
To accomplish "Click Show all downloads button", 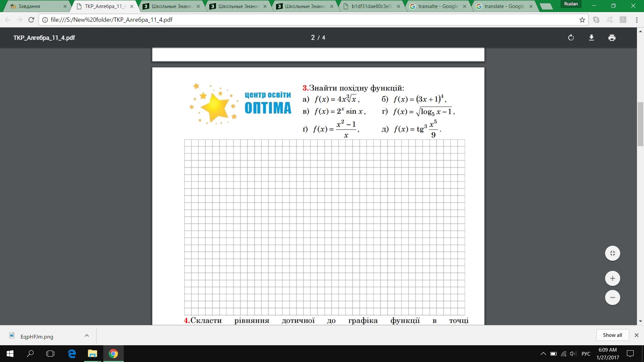I will (612, 335).
